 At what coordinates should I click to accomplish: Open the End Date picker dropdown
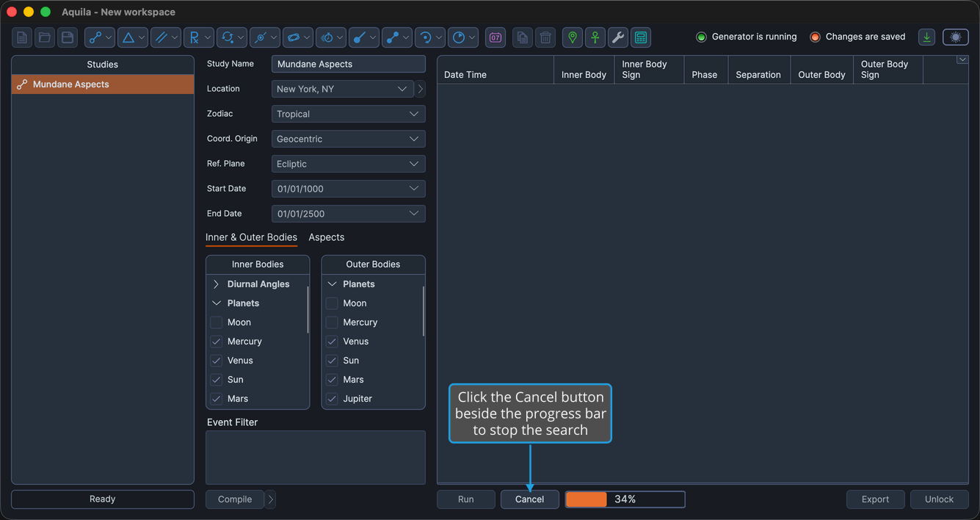click(349, 214)
